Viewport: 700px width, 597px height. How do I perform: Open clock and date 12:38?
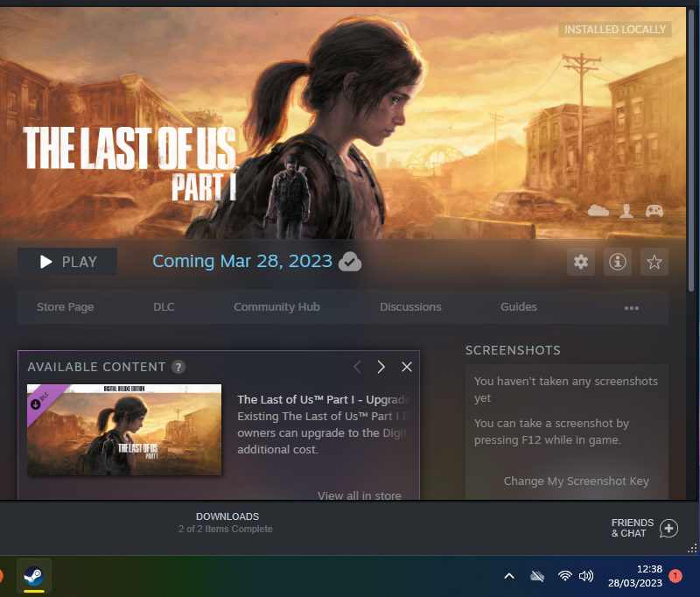pyautogui.click(x=635, y=576)
